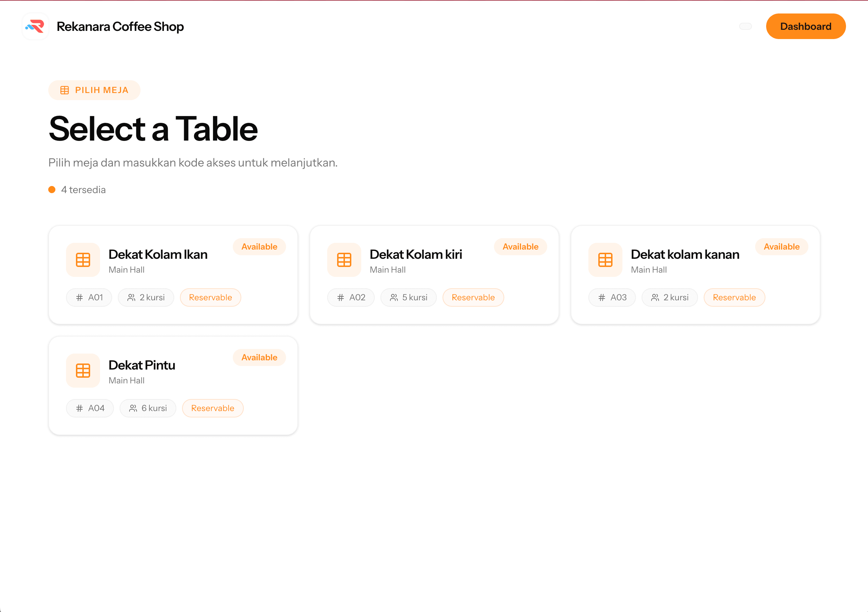Click the Rekanara Coffee Shop title
Image resolution: width=868 pixels, height=612 pixels.
[x=120, y=27]
